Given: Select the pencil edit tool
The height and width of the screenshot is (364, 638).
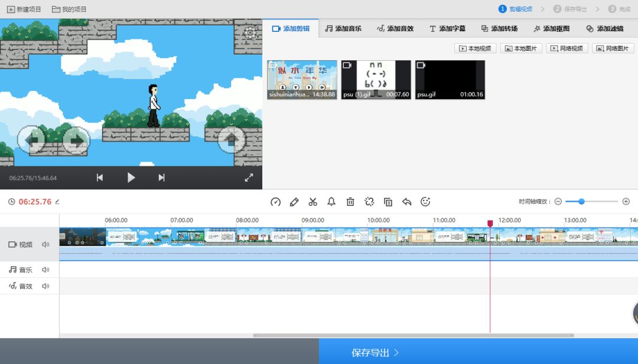Looking at the screenshot, I should (294, 202).
